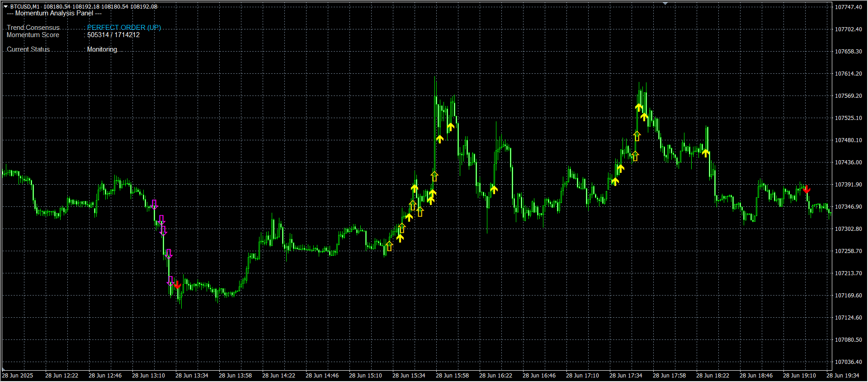Click time label '28 Jun 17:34'
The height and width of the screenshot is (382, 868).
(626, 376)
